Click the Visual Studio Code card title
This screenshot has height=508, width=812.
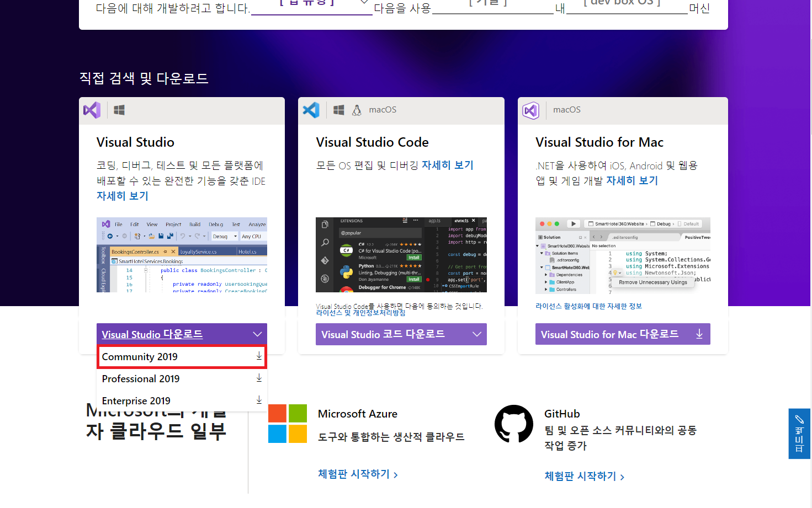tap(372, 142)
